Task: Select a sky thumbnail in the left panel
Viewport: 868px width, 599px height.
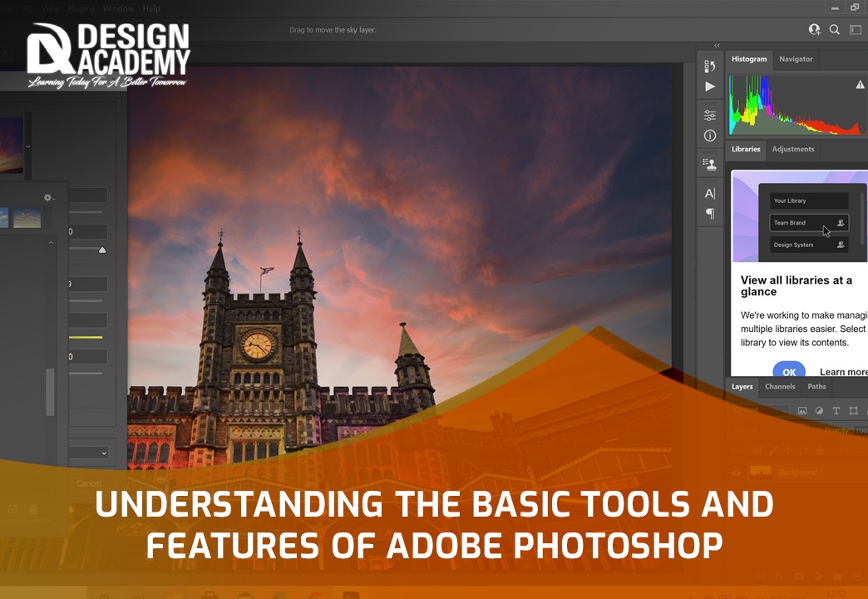Action: 27,218
